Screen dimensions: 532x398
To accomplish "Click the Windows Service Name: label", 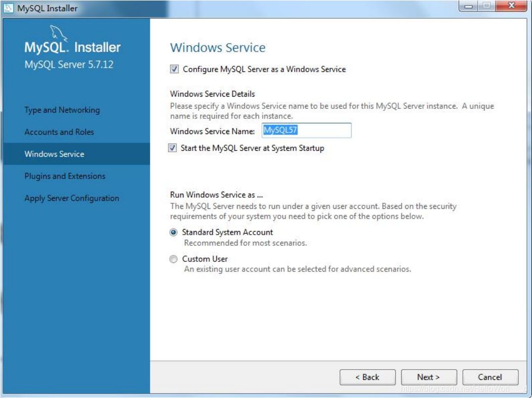I will [212, 131].
